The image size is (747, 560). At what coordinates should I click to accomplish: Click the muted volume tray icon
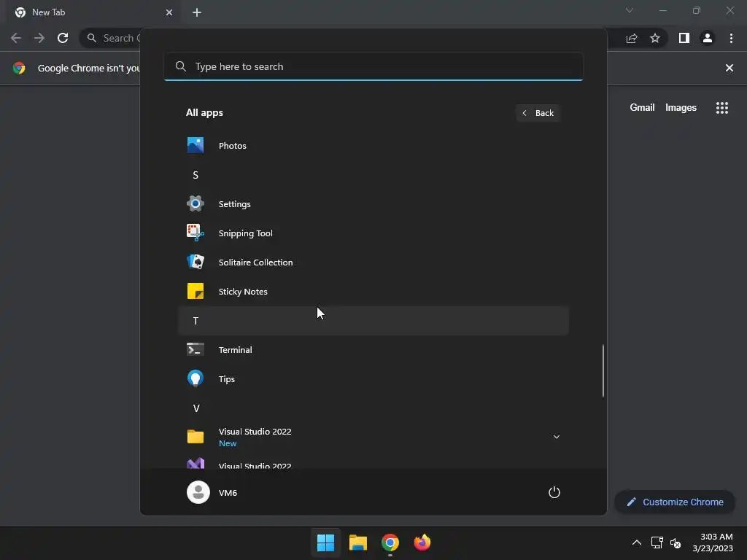click(676, 542)
